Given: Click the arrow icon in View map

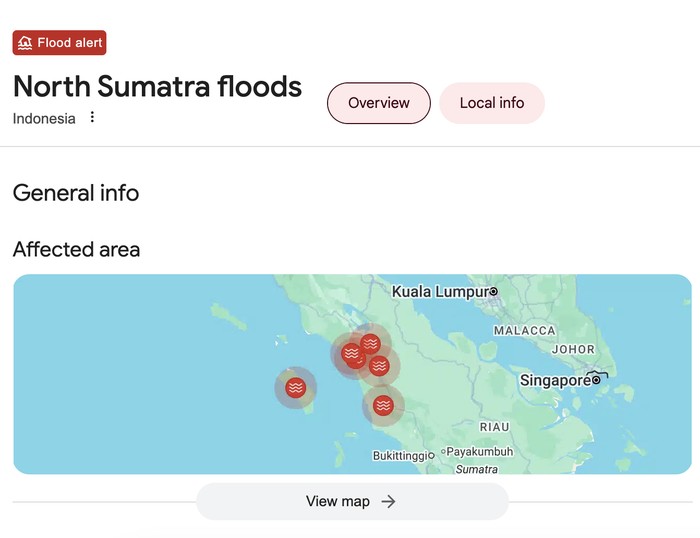Looking at the screenshot, I should 388,501.
